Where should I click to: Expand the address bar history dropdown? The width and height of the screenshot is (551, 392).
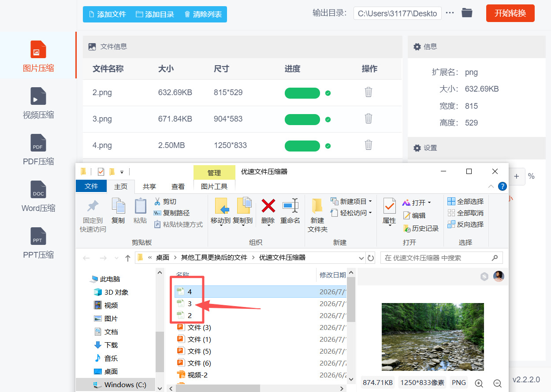point(361,258)
